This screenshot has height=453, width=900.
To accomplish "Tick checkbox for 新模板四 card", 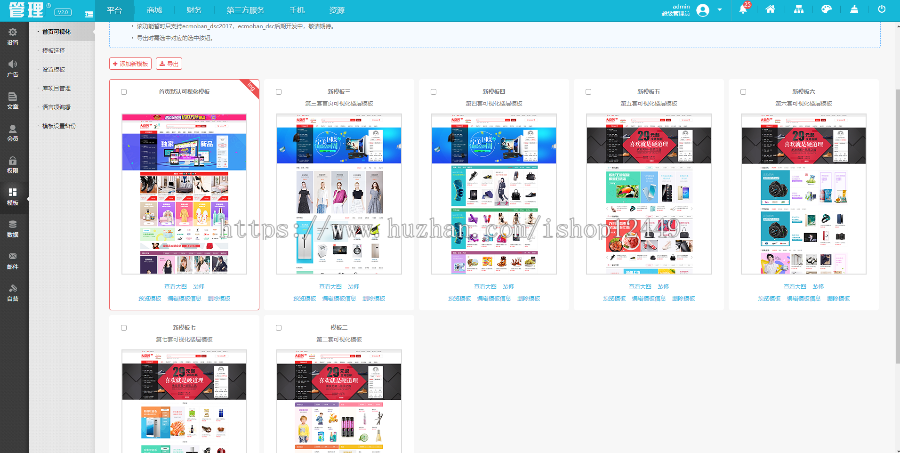I will 434,92.
